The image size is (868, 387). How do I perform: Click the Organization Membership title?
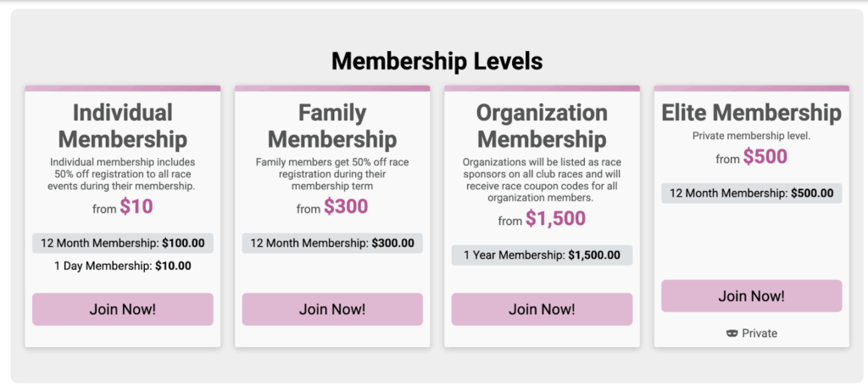(x=542, y=126)
